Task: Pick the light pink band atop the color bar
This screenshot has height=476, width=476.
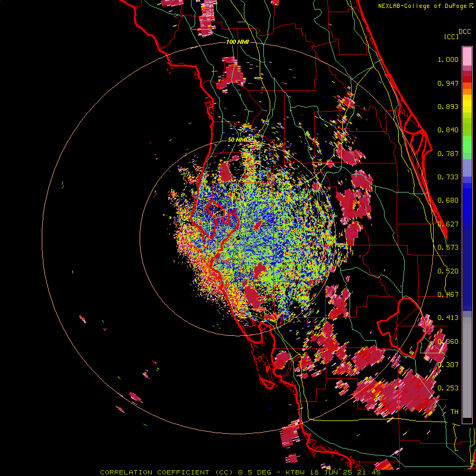Action: [467, 56]
